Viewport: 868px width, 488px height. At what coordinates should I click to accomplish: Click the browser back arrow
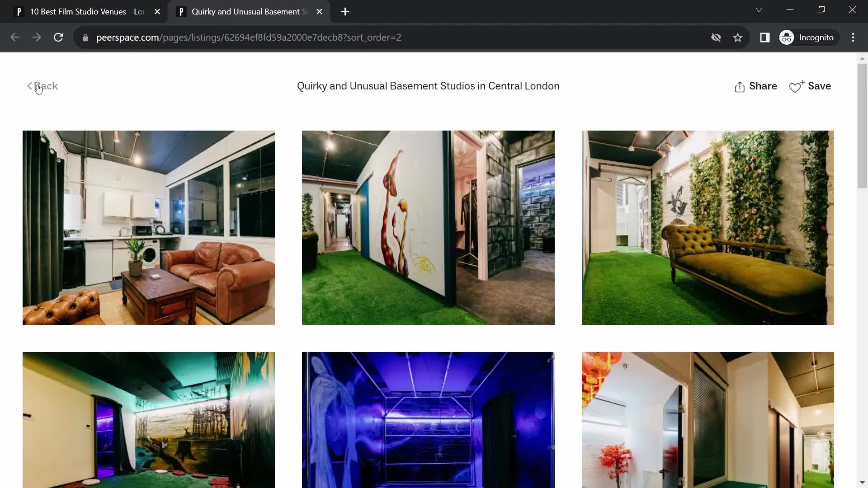15,38
